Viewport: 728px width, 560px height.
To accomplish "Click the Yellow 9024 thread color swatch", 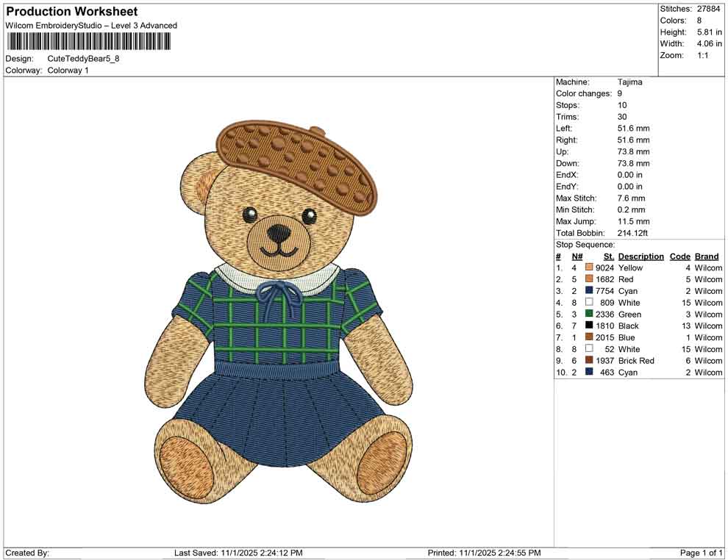I will [x=588, y=268].
